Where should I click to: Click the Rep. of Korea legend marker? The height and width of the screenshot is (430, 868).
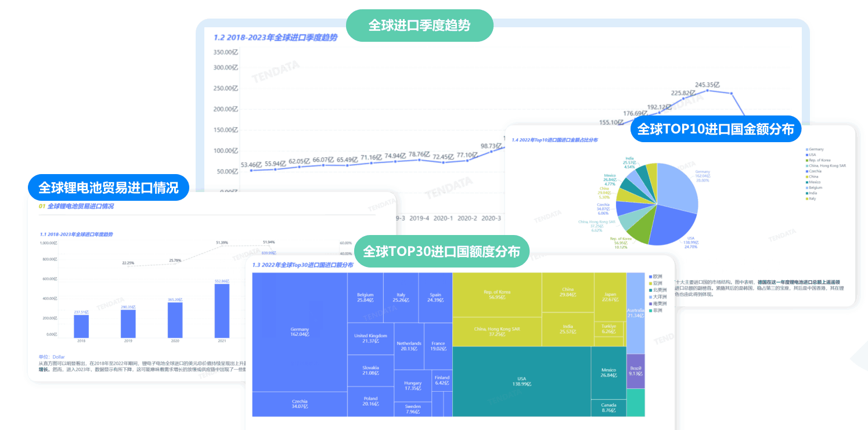806,160
